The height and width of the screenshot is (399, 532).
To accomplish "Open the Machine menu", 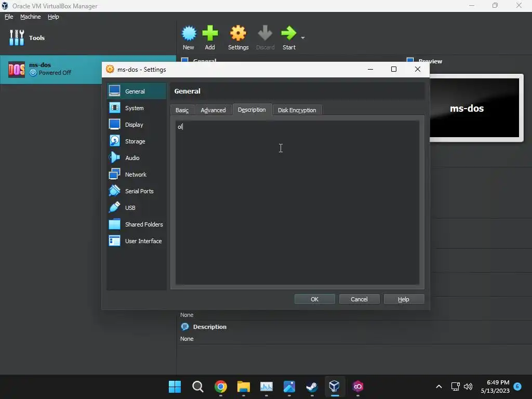I will tap(31, 17).
